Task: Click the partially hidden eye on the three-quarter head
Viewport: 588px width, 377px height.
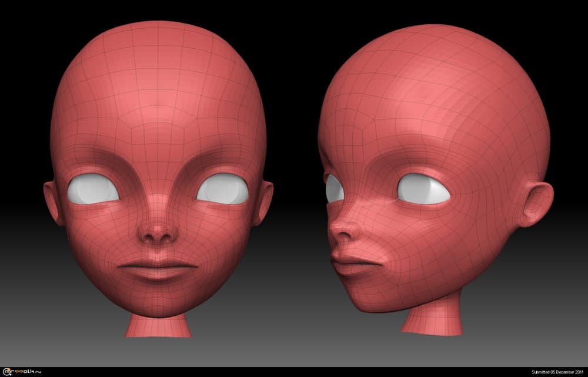Action: (x=334, y=188)
